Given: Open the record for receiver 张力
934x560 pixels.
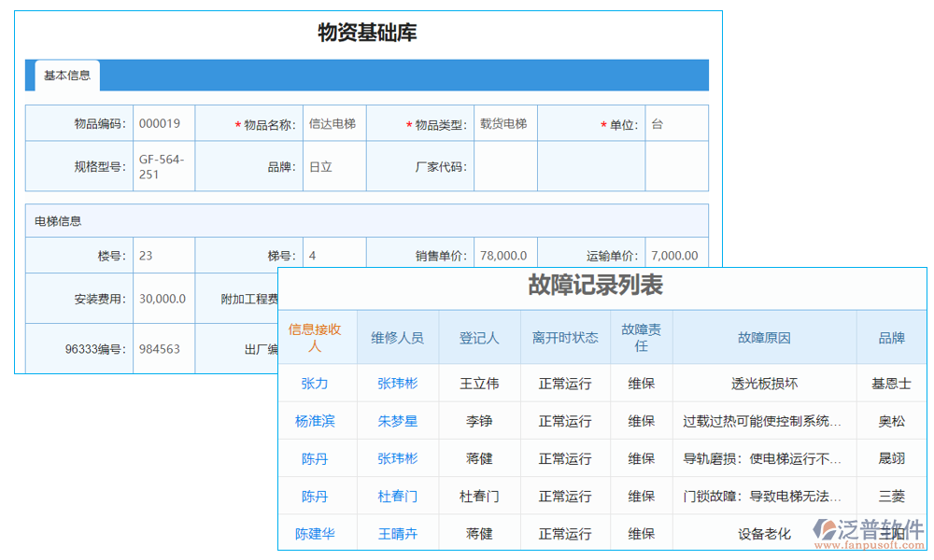Looking at the screenshot, I should [317, 383].
